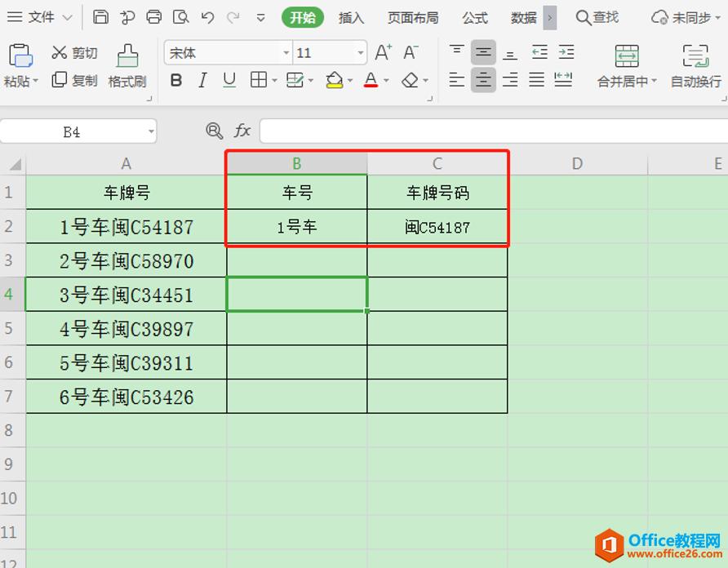728x568 pixels.
Task: Switch to the 插入 tab
Action: pos(352,18)
